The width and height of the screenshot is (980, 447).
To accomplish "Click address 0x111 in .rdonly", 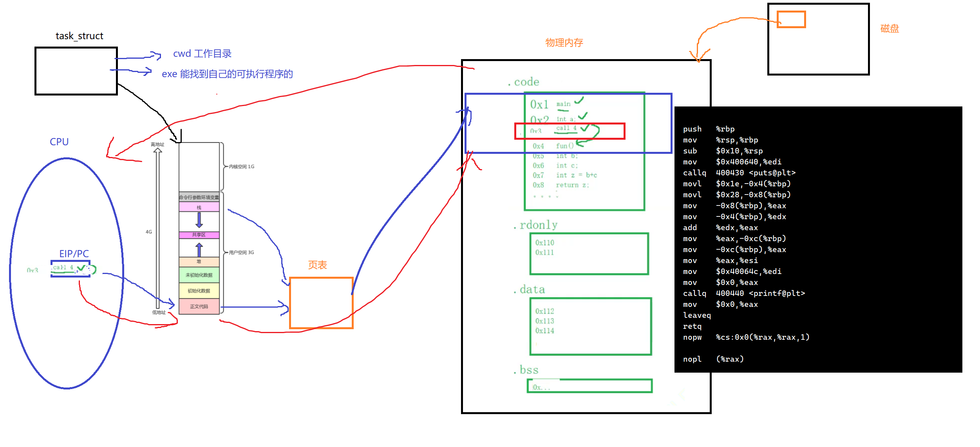I will [544, 252].
